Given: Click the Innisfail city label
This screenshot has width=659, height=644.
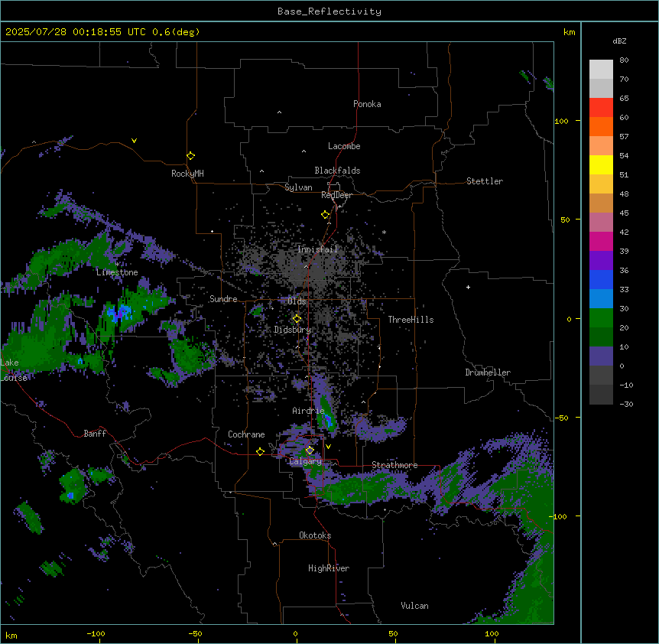Looking at the screenshot, I should pyautogui.click(x=318, y=249).
